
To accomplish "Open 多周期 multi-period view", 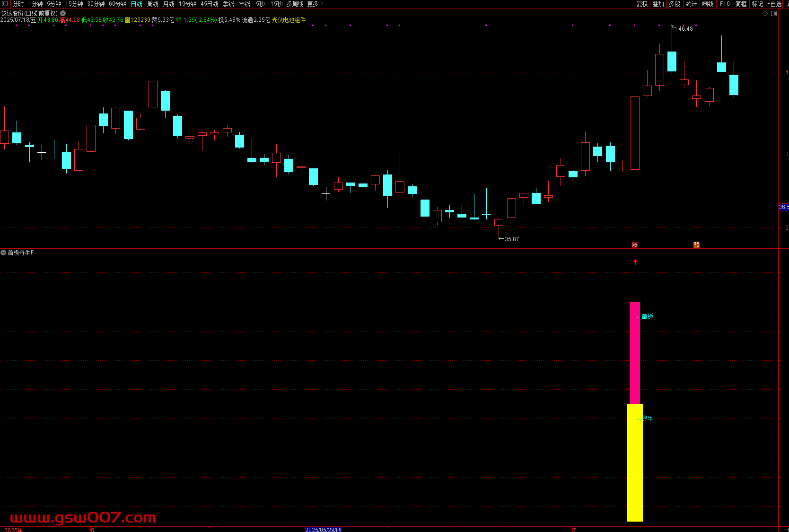I will 295,4.
